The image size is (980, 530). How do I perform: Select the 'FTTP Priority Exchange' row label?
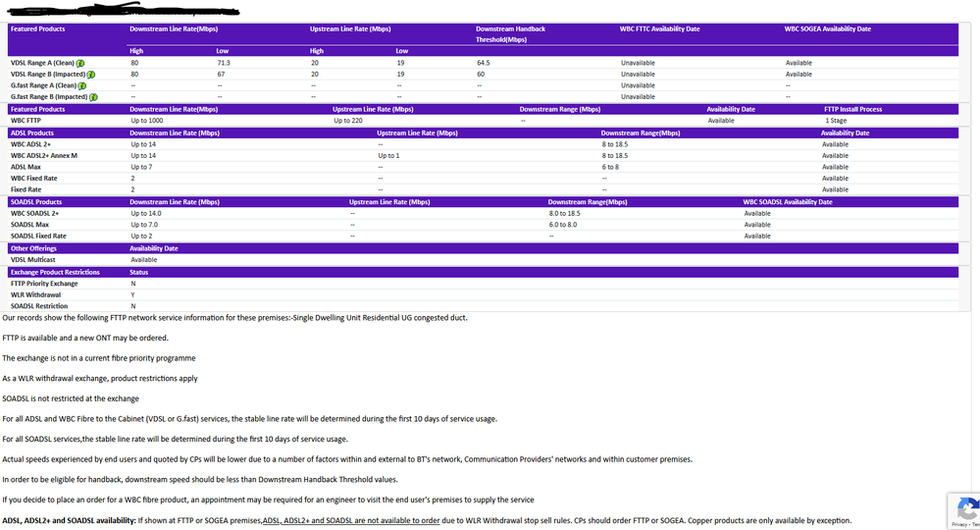pyautogui.click(x=44, y=283)
